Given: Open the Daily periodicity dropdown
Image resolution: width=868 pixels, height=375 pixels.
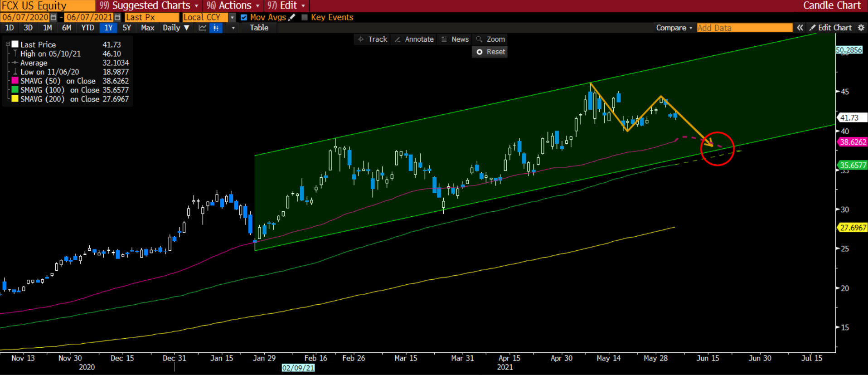Looking at the screenshot, I should pos(176,28).
